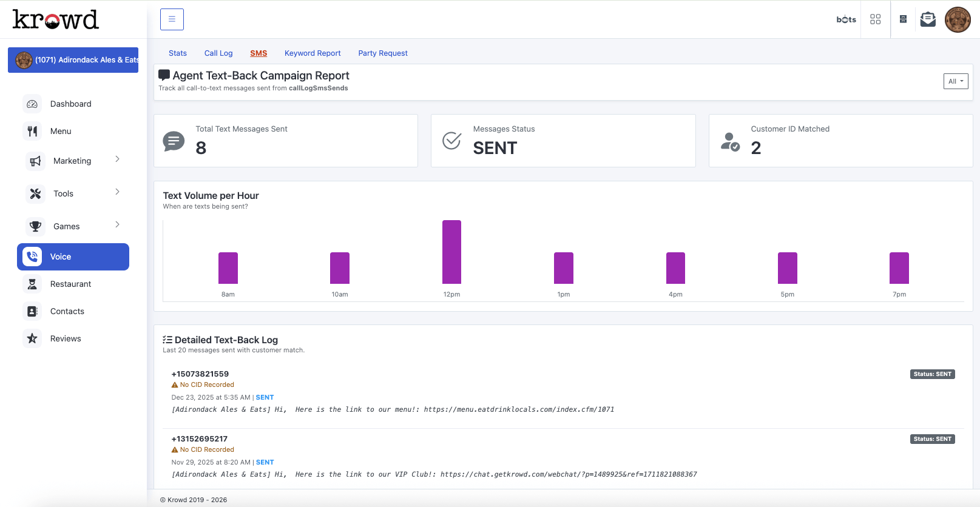The image size is (980, 507).
Task: Open the user profile avatar
Action: click(958, 19)
